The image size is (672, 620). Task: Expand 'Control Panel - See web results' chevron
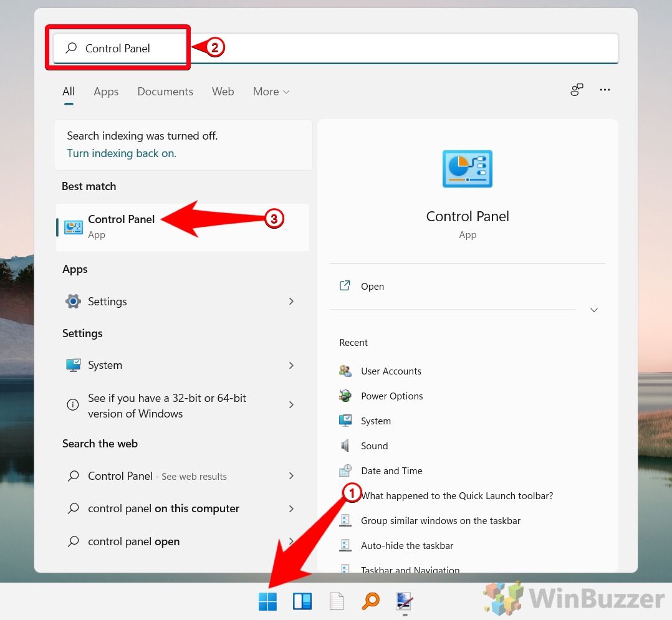292,475
